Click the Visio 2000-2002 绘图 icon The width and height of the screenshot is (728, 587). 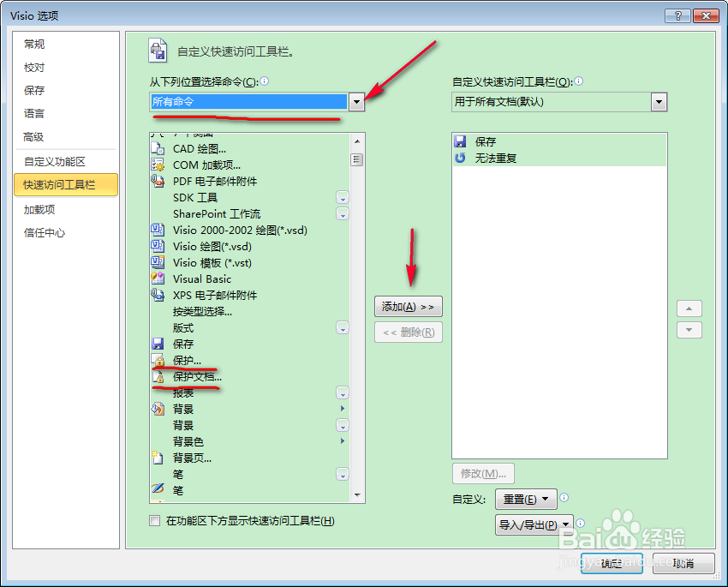tap(158, 230)
